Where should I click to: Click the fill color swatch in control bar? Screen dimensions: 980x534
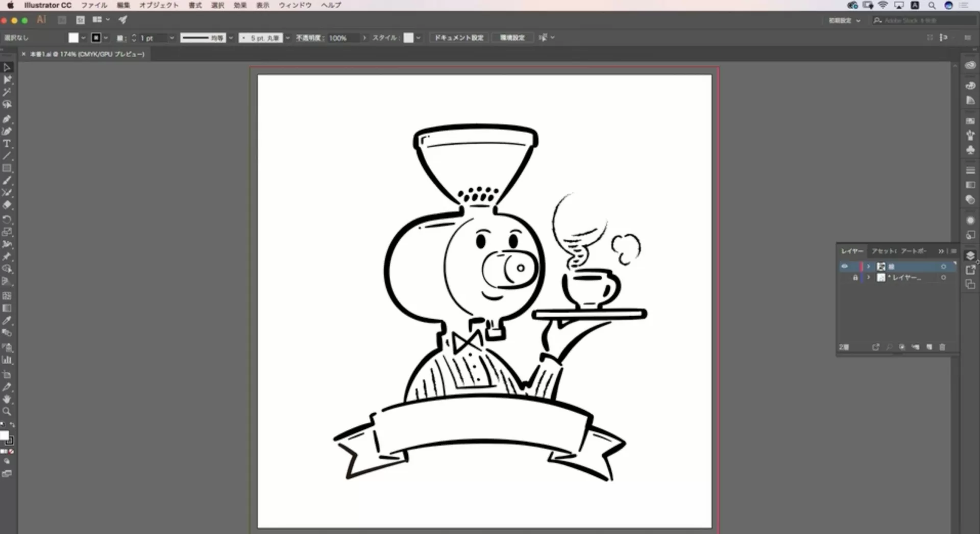pyautogui.click(x=73, y=38)
